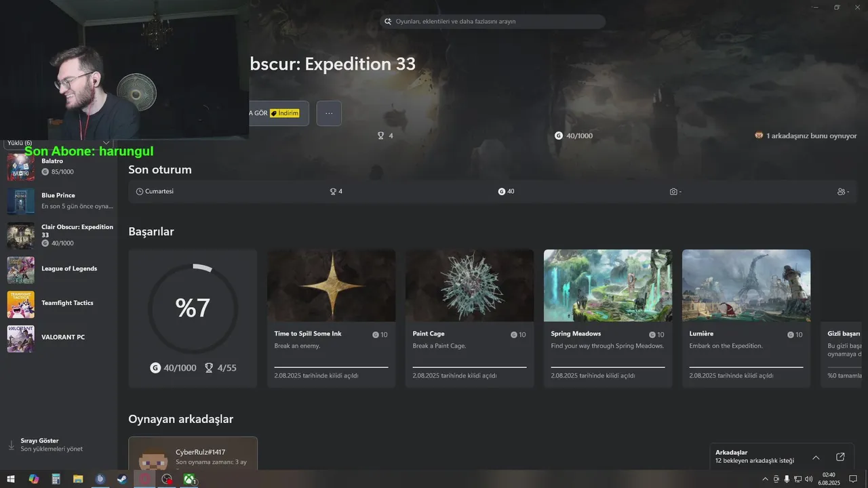Click the red circle app taskbar icon
This screenshot has height=488, width=868.
coord(144,479)
